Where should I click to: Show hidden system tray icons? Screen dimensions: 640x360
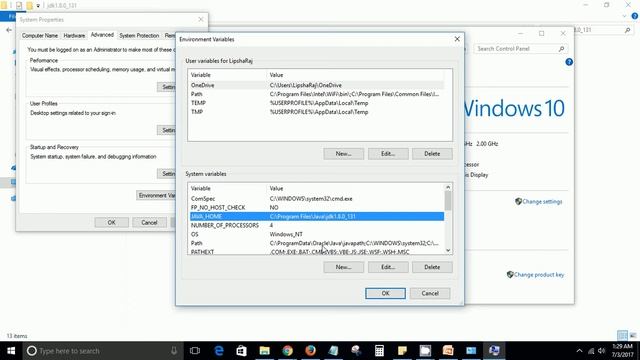(x=579, y=351)
